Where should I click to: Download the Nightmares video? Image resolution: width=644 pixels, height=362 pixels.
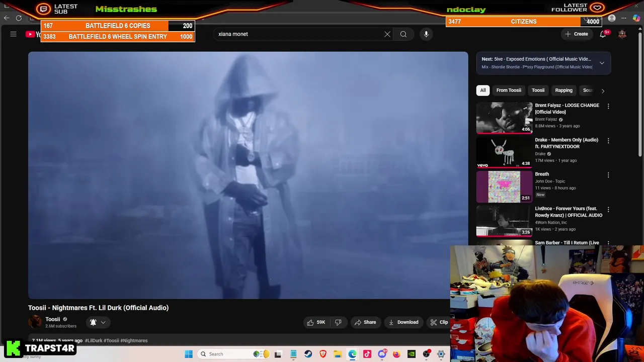click(x=404, y=322)
